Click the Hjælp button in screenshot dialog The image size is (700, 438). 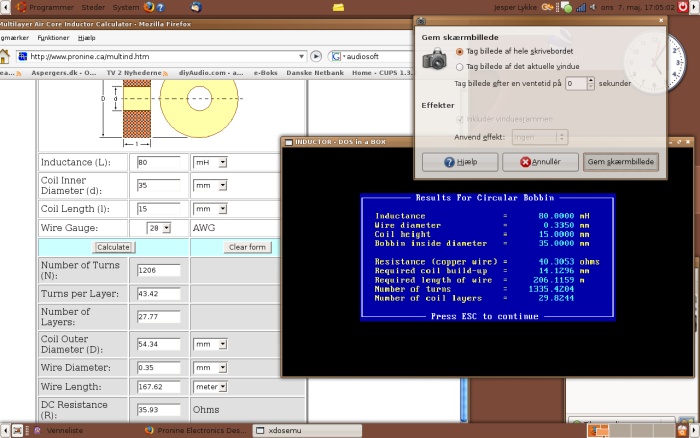click(460, 162)
